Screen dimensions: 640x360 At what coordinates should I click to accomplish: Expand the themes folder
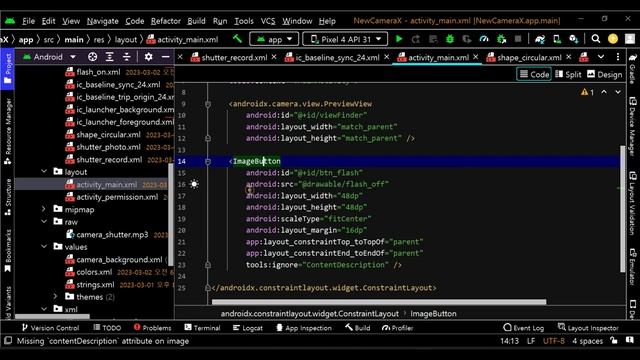56,296
